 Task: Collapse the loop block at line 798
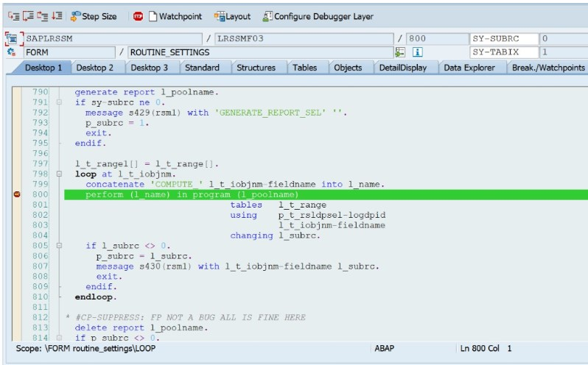(x=59, y=174)
